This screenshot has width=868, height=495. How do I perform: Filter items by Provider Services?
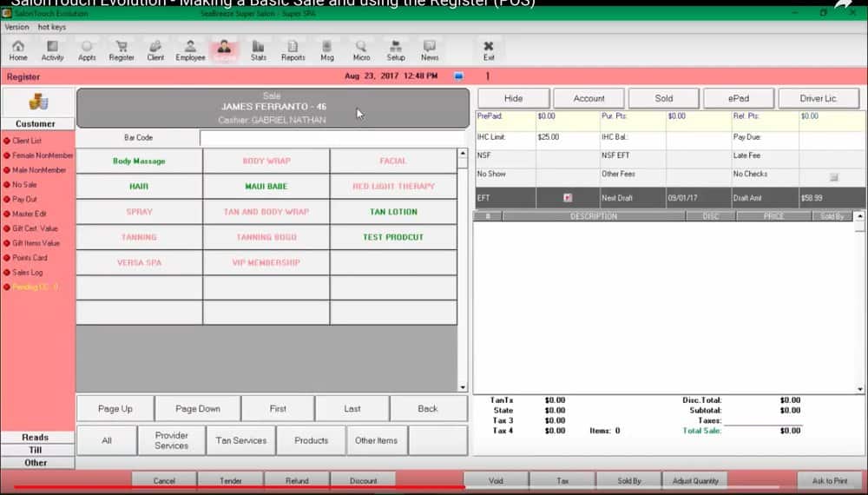(172, 441)
